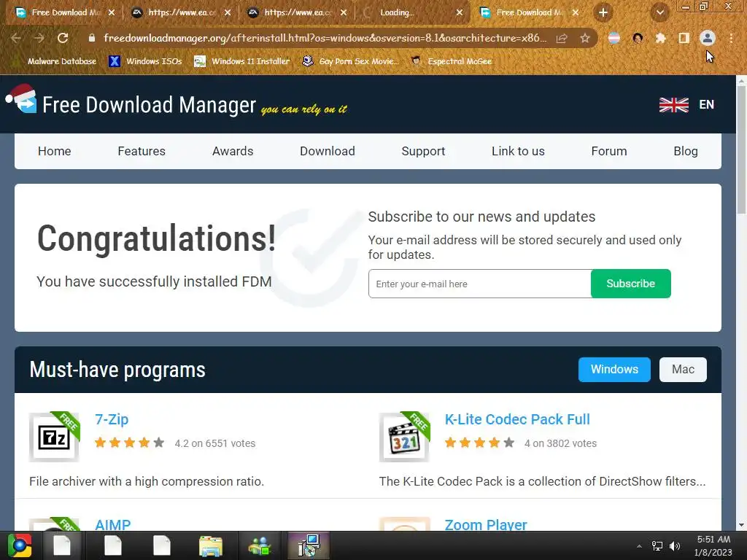The image size is (747, 560).
Task: Go to the Download page
Action: click(328, 151)
